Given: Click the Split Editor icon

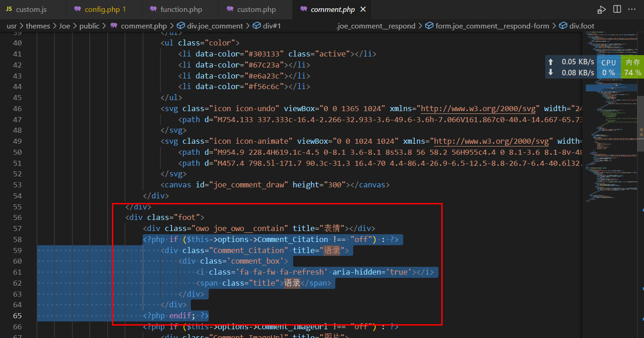Looking at the screenshot, I should pos(617,9).
